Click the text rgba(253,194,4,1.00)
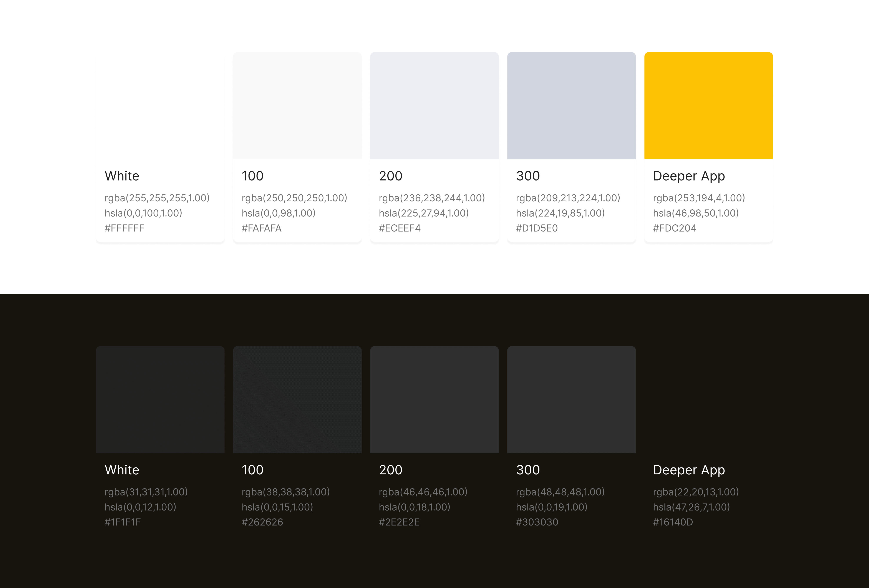The image size is (869, 588). (699, 198)
